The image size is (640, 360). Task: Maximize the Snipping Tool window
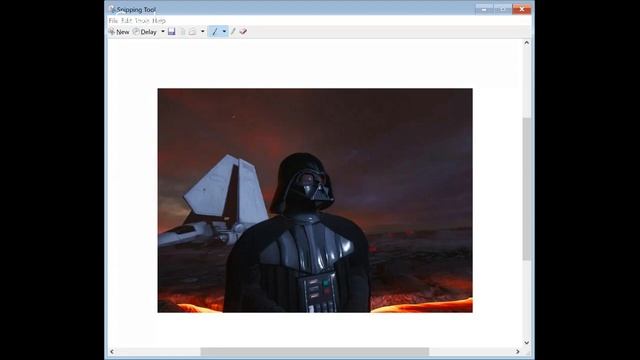(x=502, y=9)
